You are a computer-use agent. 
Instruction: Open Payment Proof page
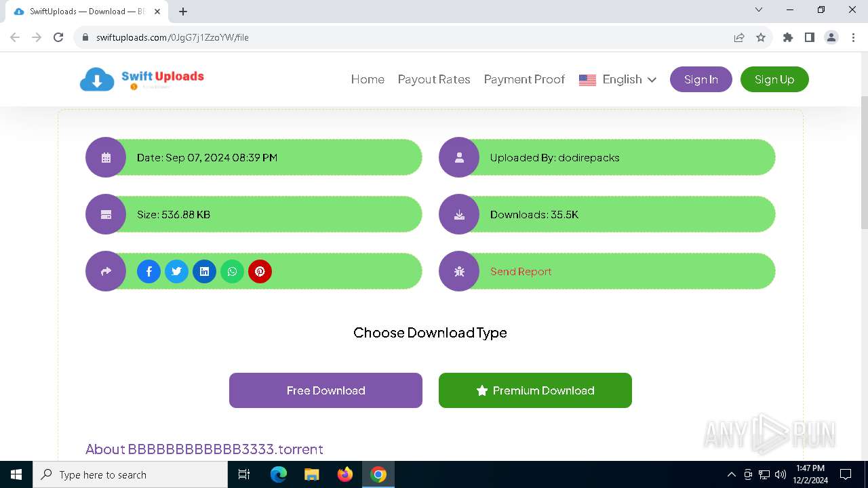pos(524,79)
